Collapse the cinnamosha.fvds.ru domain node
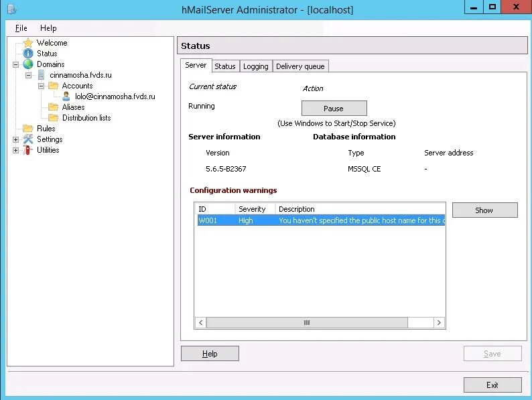 click(29, 75)
